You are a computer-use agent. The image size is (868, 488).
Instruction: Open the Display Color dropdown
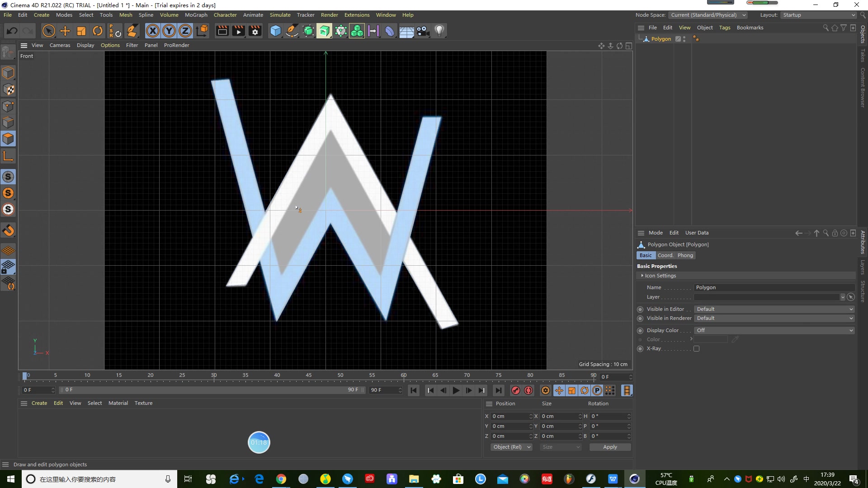(774, 330)
